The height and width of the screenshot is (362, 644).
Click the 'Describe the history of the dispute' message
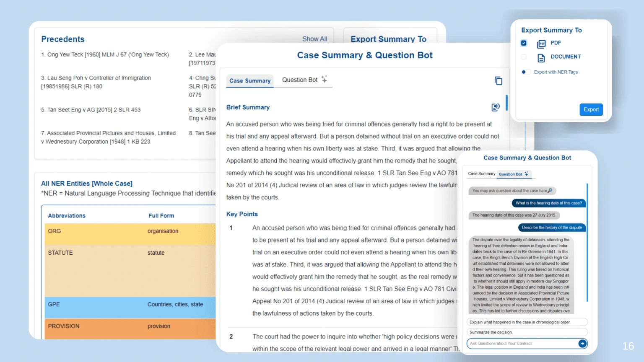pos(552,228)
